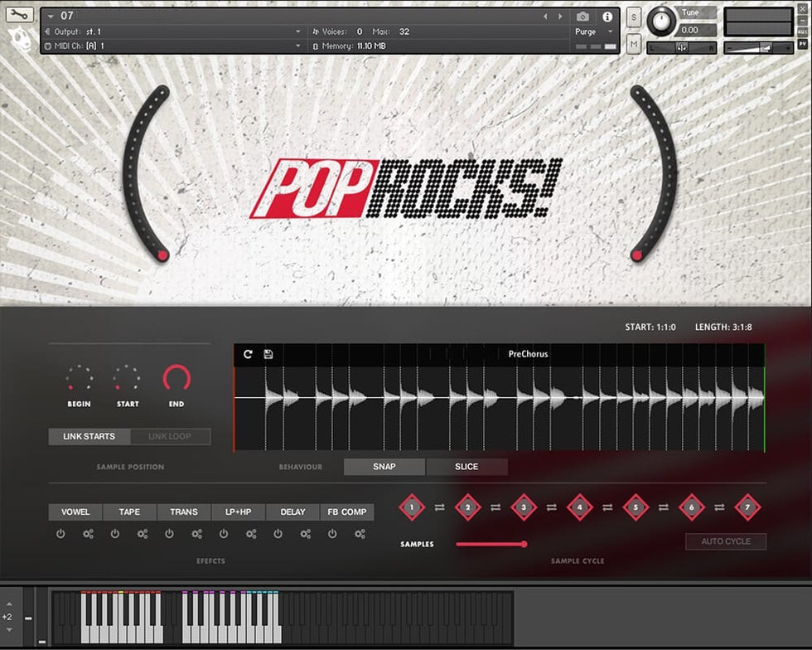812x650 pixels.
Task: Mute the instrument with the M button
Action: pos(634,43)
